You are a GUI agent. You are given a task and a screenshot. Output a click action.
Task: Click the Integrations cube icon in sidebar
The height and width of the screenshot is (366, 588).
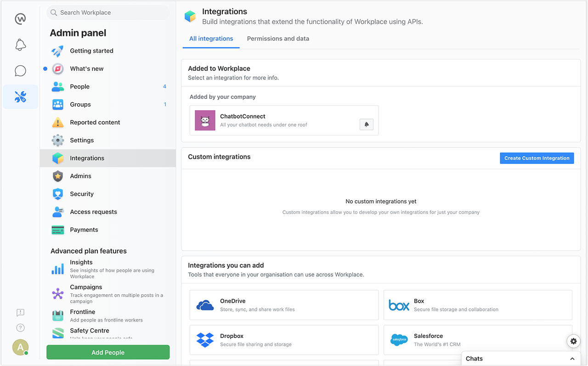58,158
